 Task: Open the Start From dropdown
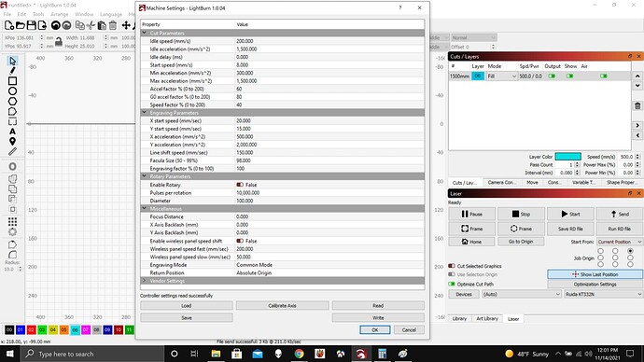pyautogui.click(x=620, y=242)
